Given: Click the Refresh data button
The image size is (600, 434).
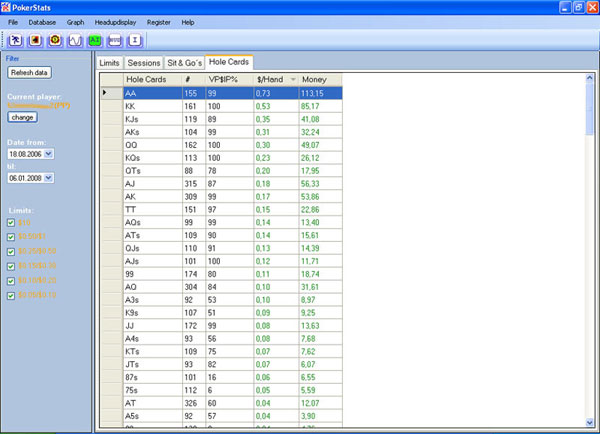Looking at the screenshot, I should click(x=29, y=73).
